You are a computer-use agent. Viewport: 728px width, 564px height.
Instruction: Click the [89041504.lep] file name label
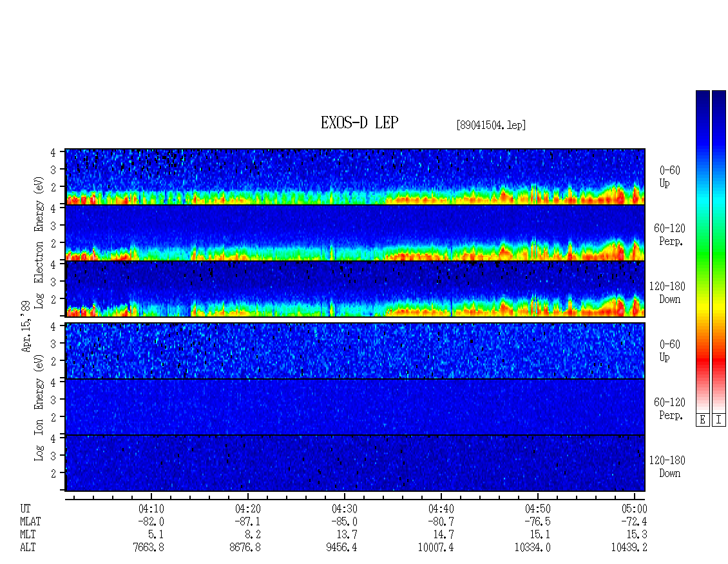[x=491, y=125]
